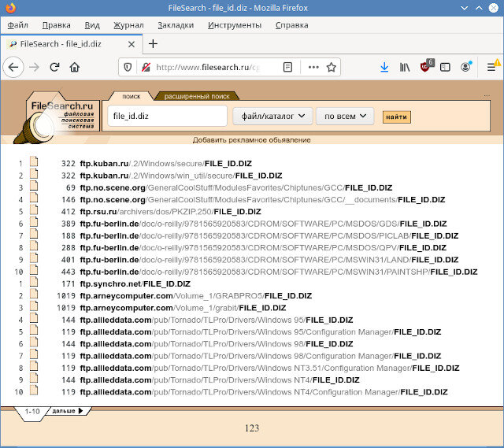This screenshot has height=448, width=504.
Task: Open ftp.fu-berlin.de PICLAB result
Action: coord(269,235)
